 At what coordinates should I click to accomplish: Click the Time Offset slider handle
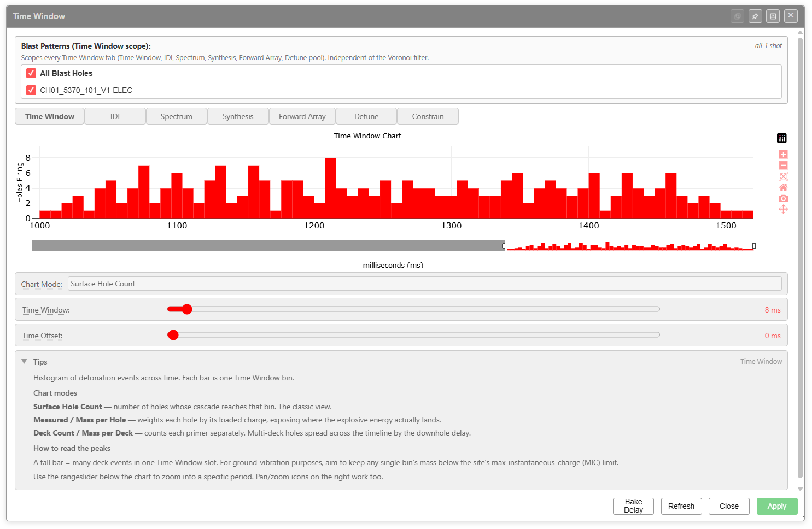(173, 335)
